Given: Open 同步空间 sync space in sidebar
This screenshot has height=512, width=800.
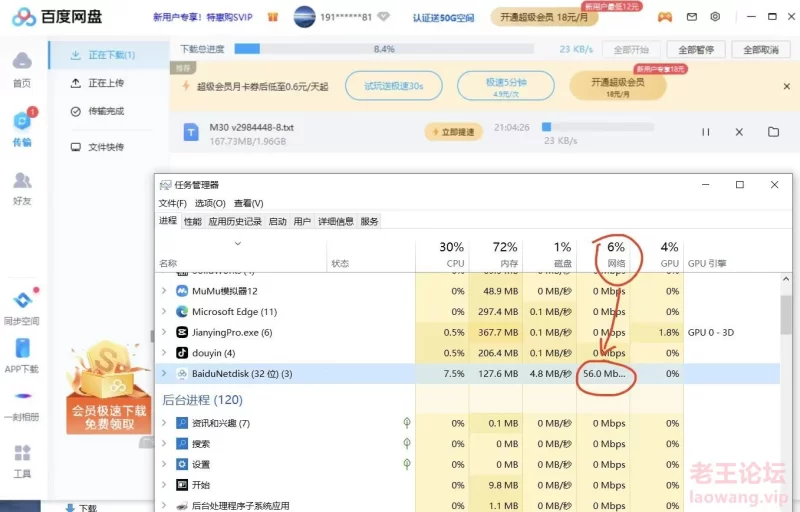Looking at the screenshot, I should 22,309.
